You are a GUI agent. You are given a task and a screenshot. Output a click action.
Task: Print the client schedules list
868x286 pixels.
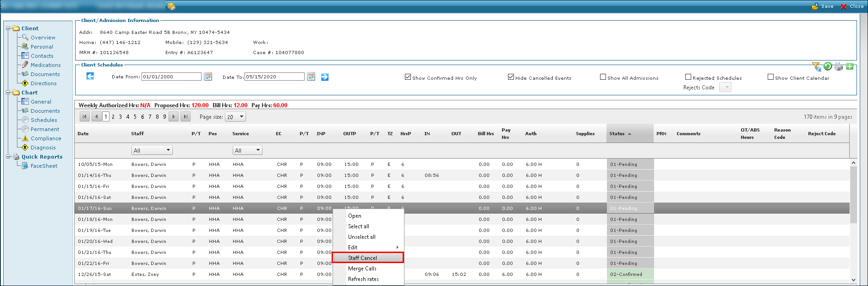coord(839,66)
